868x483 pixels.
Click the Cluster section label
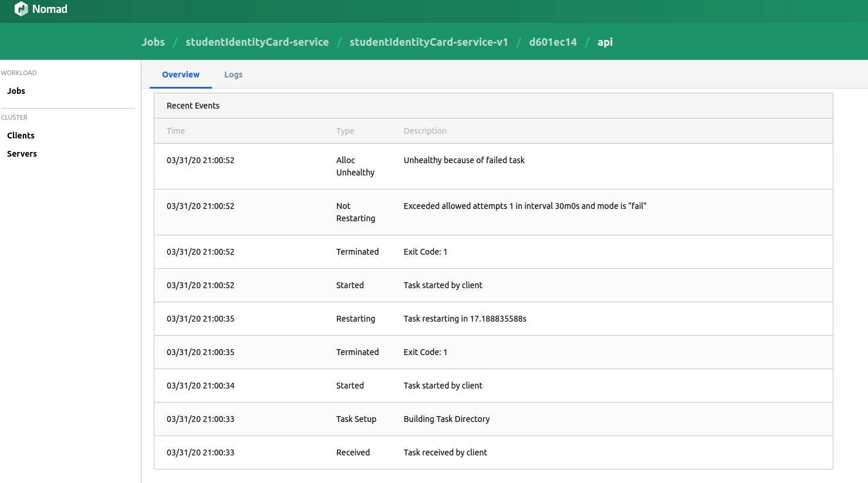[14, 117]
